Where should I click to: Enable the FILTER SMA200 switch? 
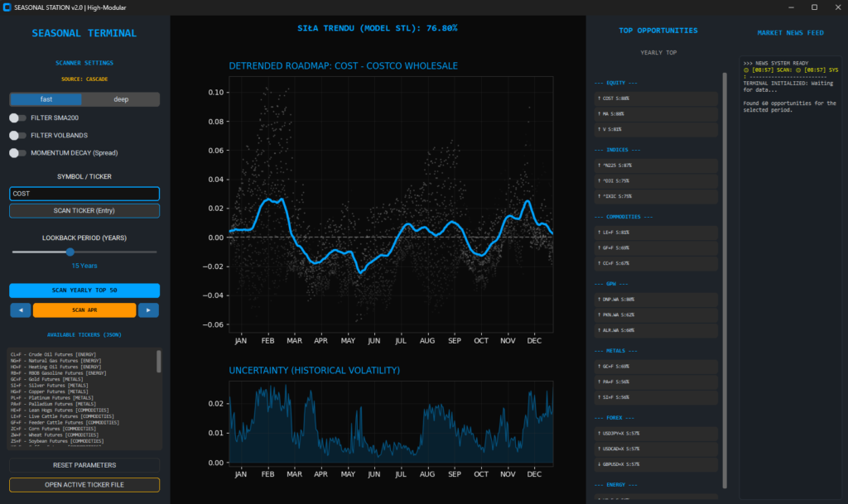[17, 118]
